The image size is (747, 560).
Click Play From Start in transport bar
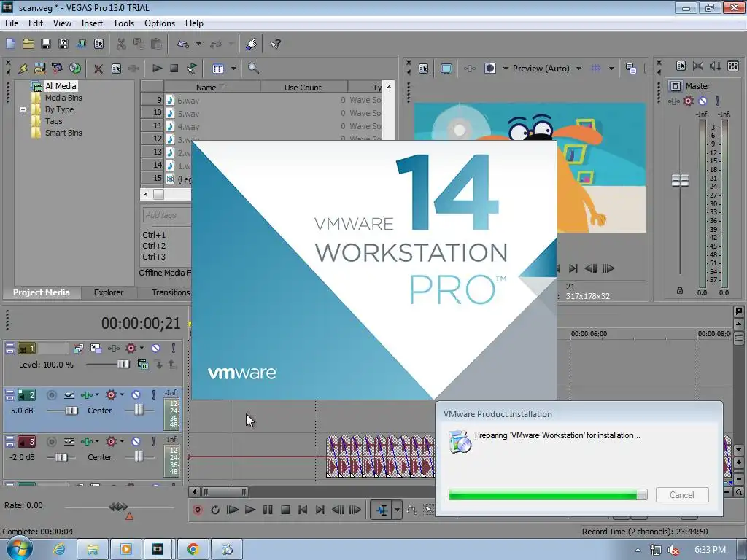tap(233, 510)
